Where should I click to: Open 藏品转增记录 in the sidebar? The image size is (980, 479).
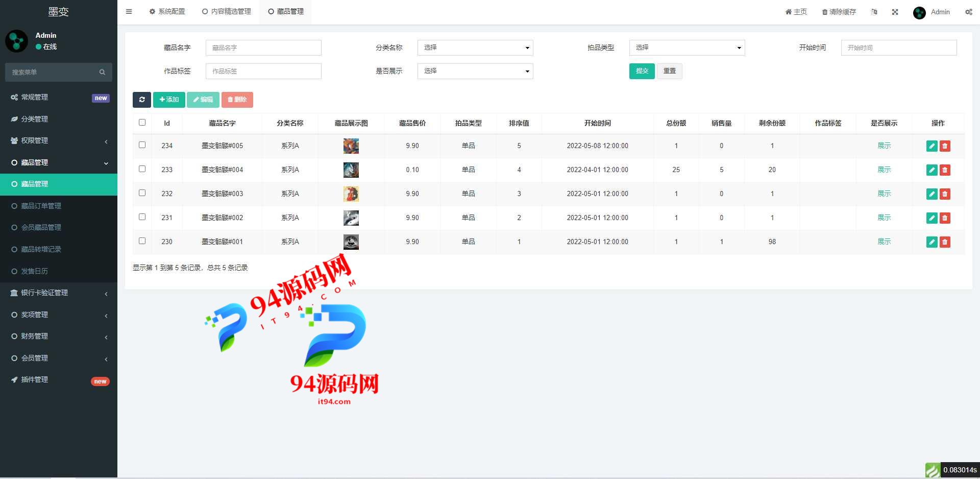tap(59, 249)
